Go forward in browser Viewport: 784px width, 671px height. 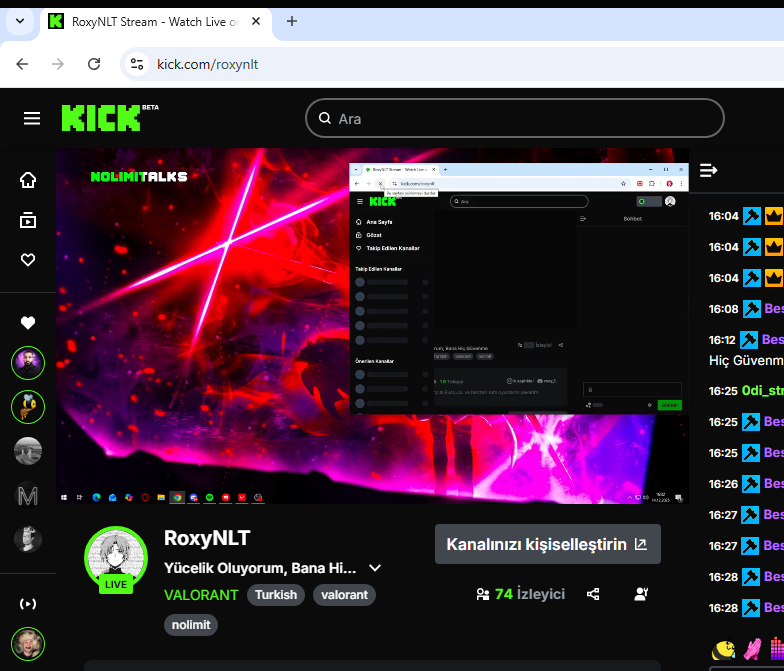[x=58, y=64]
